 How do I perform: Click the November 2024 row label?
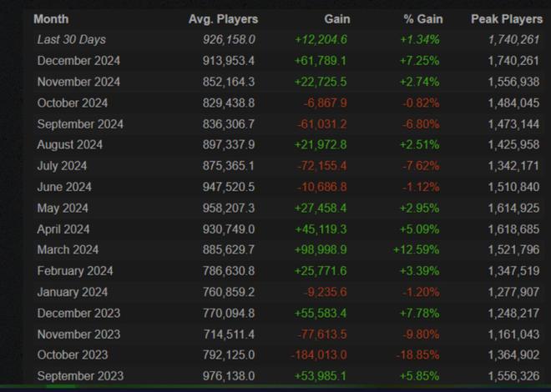pyautogui.click(x=78, y=82)
